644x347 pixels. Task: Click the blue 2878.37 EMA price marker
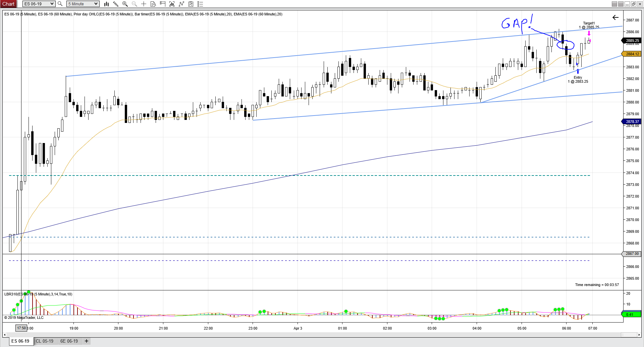point(632,122)
